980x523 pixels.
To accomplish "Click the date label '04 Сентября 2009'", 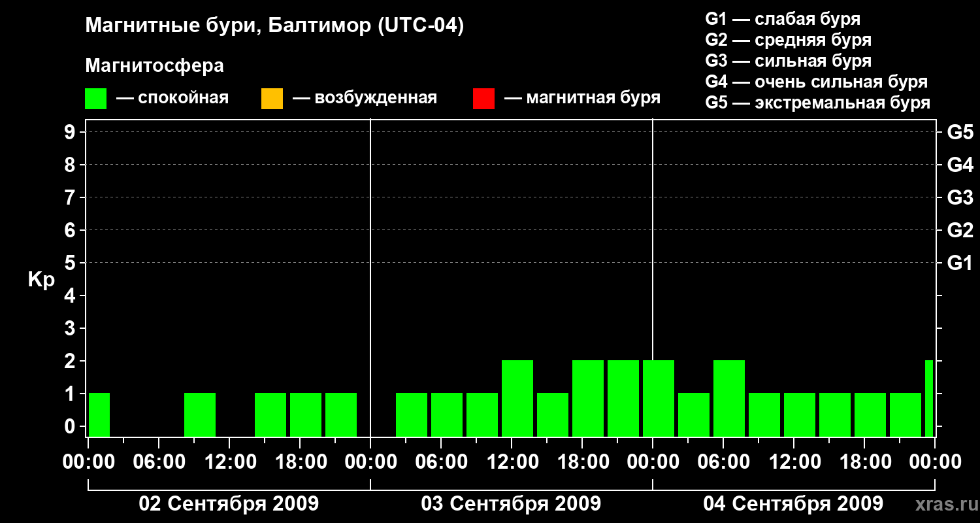I will [x=793, y=504].
